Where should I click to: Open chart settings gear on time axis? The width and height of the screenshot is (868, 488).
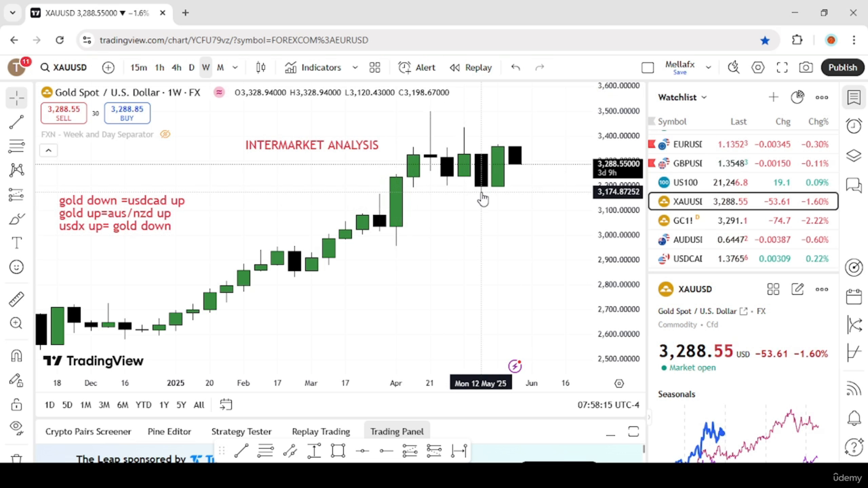(618, 383)
